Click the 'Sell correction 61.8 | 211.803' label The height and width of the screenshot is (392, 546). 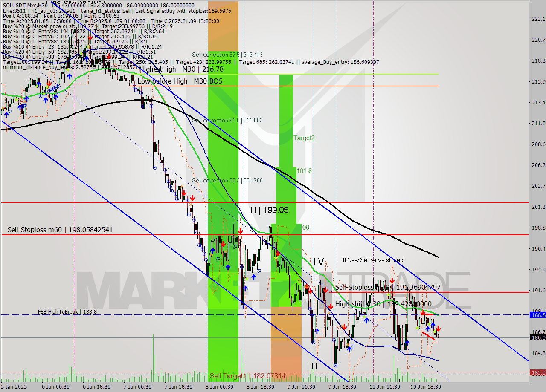pyautogui.click(x=227, y=120)
